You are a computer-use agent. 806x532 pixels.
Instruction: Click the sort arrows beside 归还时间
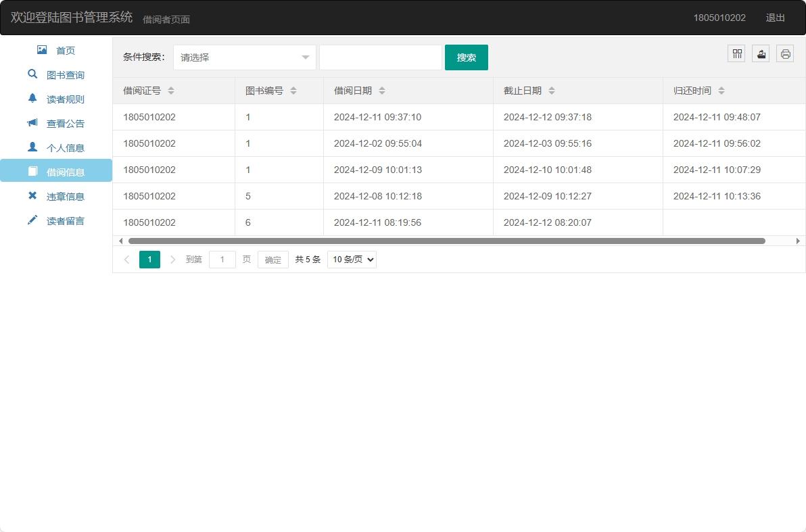click(x=721, y=91)
